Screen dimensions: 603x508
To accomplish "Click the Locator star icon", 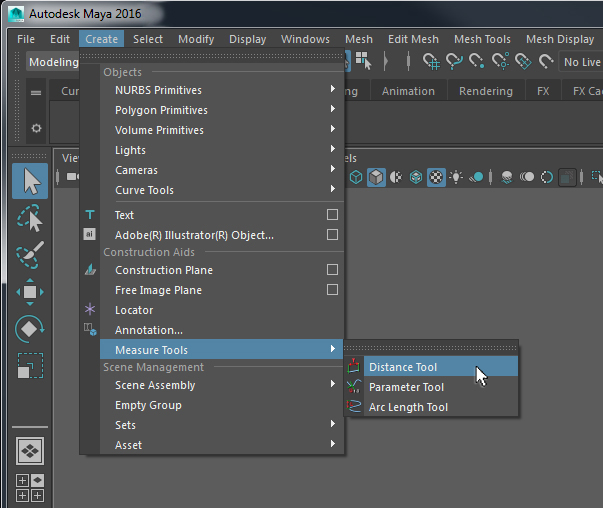I will click(x=90, y=309).
